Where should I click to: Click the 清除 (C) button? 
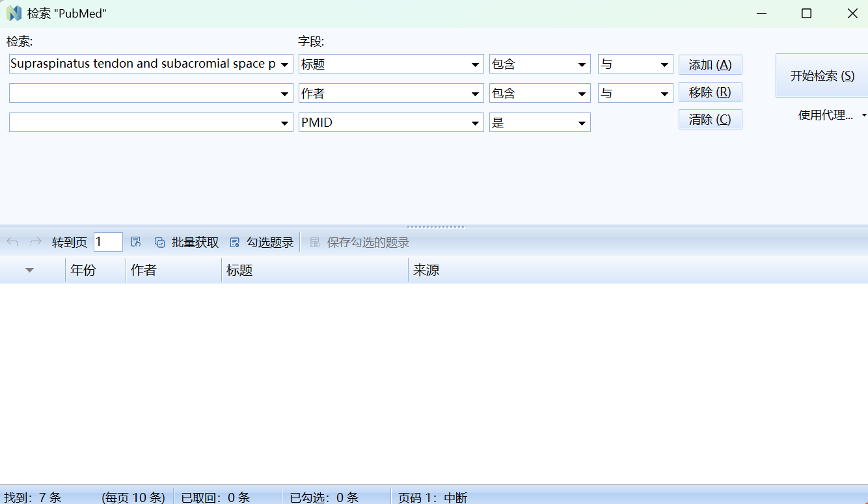click(x=711, y=120)
